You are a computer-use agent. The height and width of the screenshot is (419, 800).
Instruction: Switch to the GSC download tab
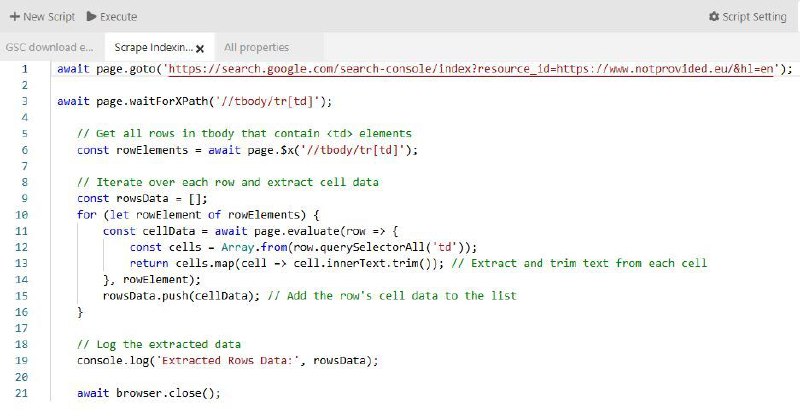(49, 47)
